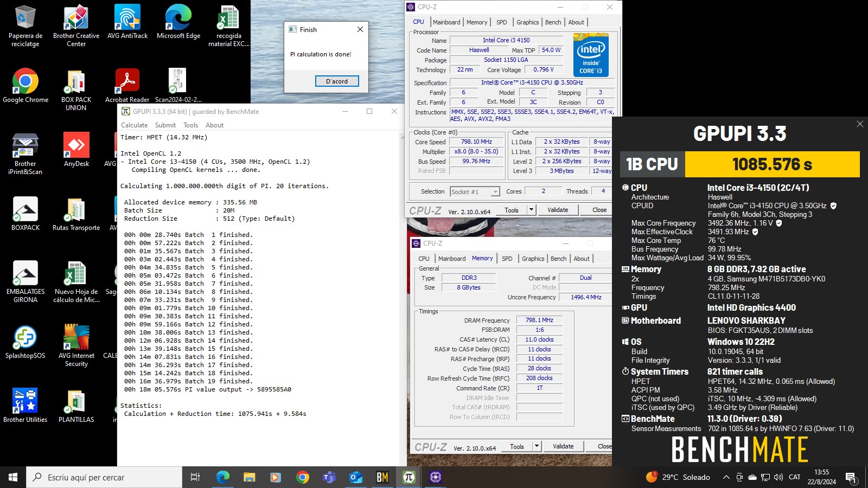
Task: Open PLANTILLAS desktop folder
Action: [76, 406]
